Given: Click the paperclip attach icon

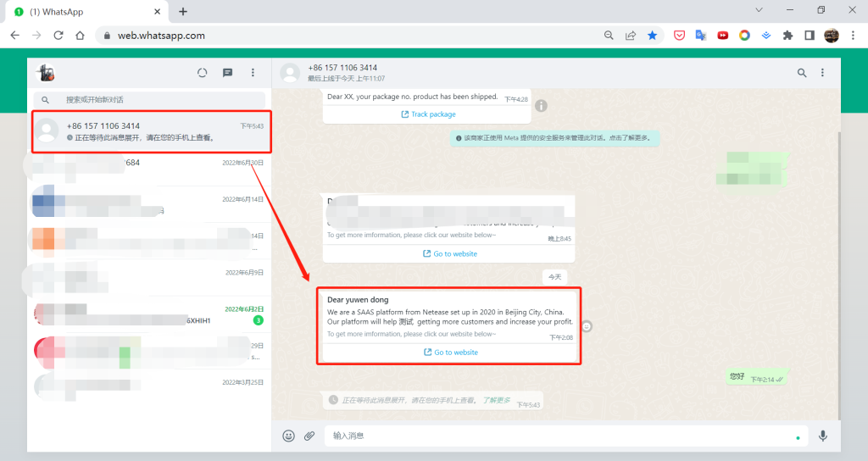Looking at the screenshot, I should [x=309, y=436].
